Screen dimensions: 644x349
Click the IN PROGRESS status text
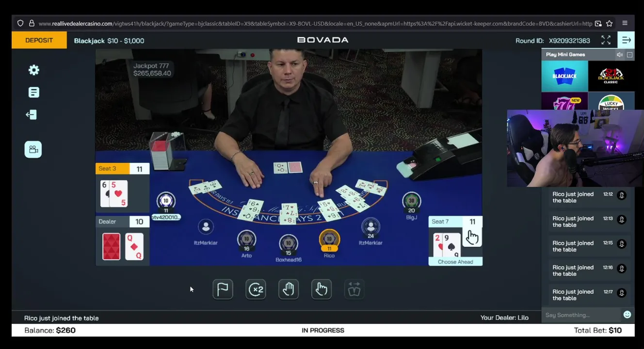click(x=323, y=331)
